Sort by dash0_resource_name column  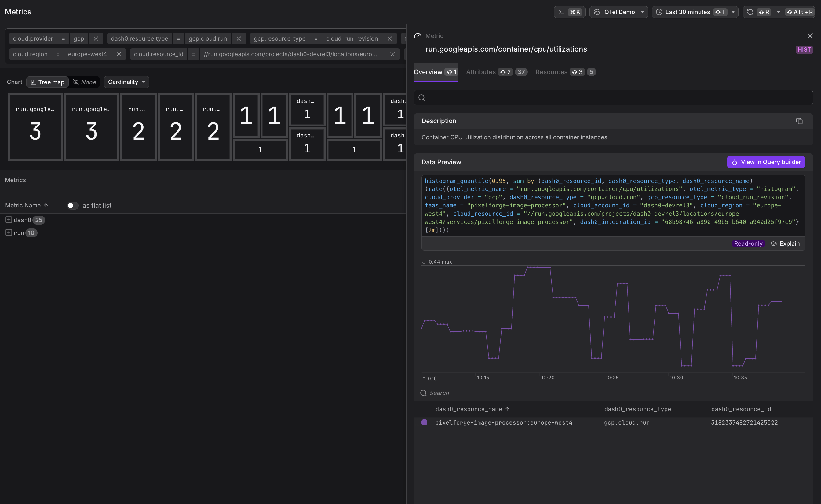pos(472,409)
